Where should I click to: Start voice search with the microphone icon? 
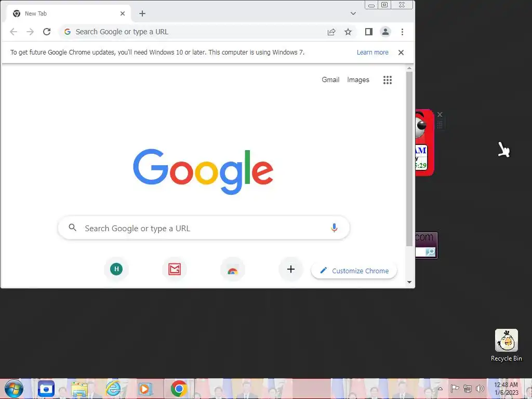[x=334, y=228]
